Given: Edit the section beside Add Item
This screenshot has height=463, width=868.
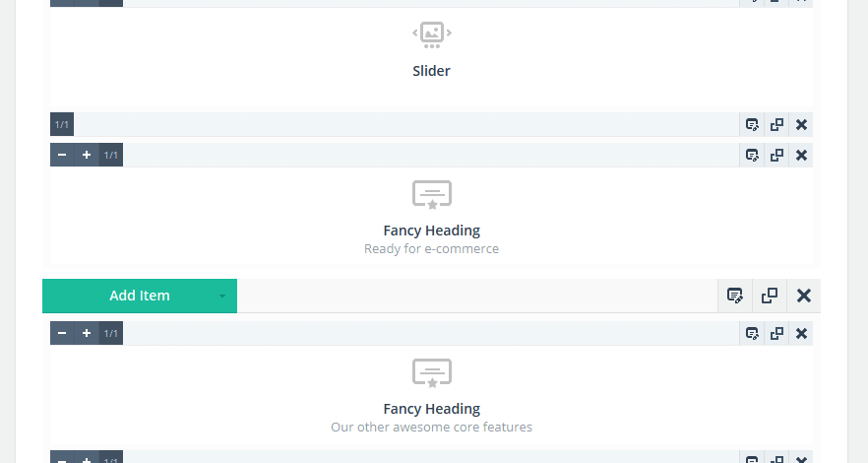Looking at the screenshot, I should [734, 296].
